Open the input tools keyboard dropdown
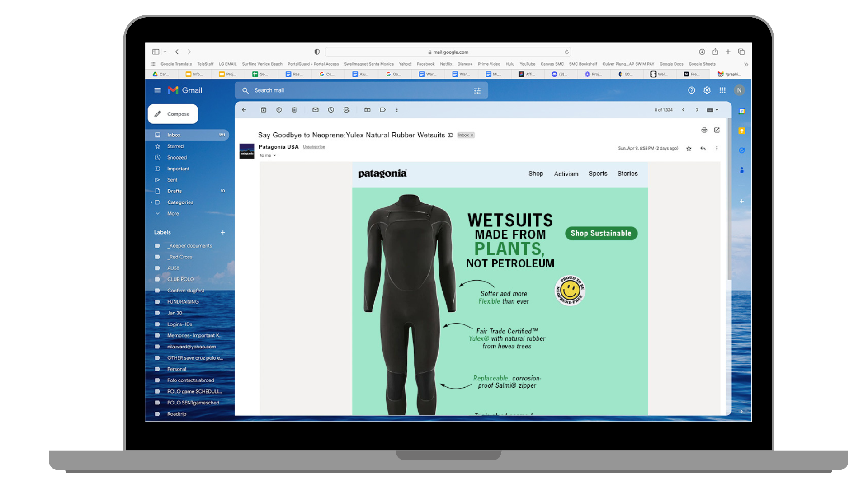Viewport: 868px width, 488px height. pos(712,110)
